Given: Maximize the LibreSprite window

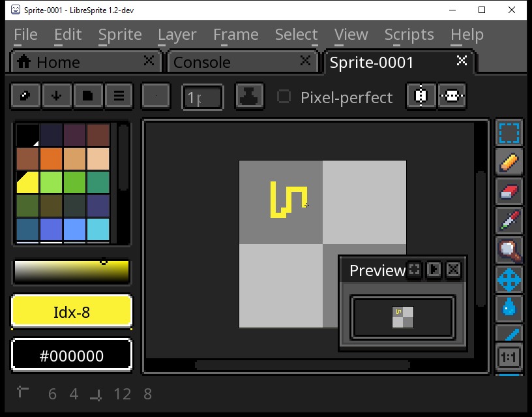Looking at the screenshot, I should (x=482, y=10).
